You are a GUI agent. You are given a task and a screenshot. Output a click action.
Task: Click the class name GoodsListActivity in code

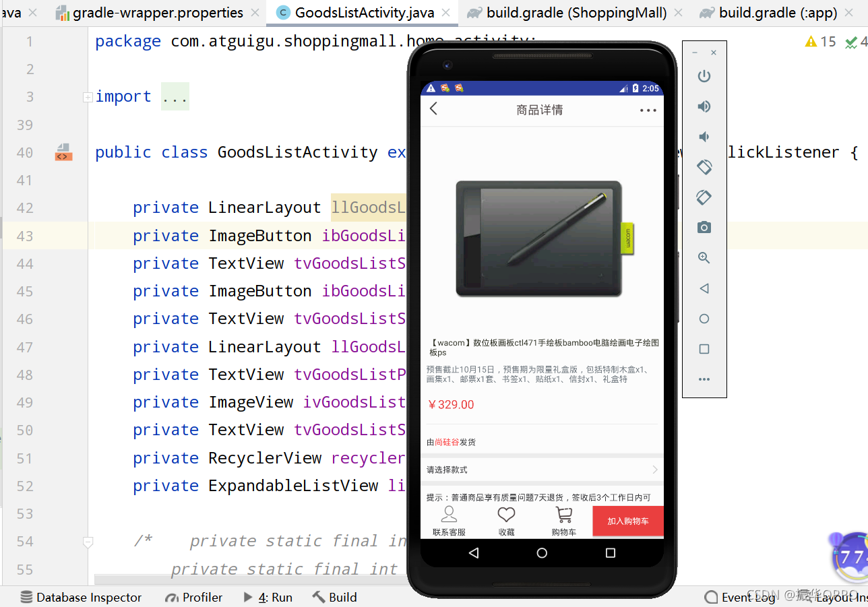tap(297, 152)
